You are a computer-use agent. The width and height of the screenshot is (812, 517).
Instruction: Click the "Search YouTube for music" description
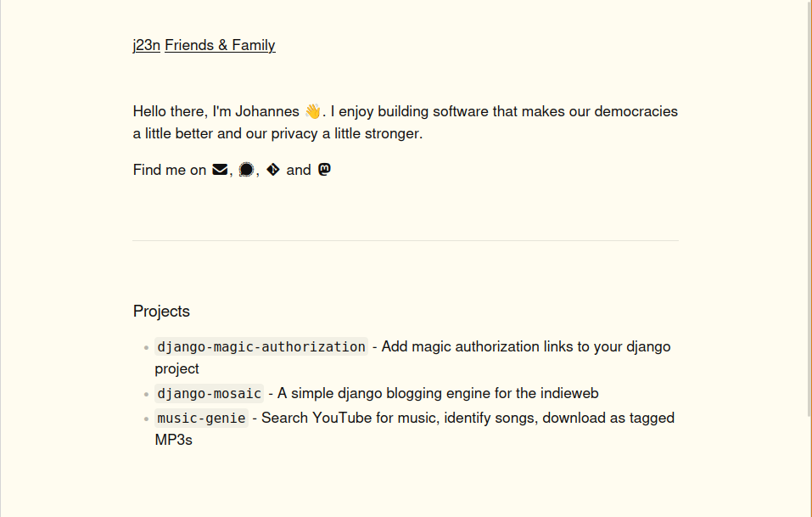[467, 418]
